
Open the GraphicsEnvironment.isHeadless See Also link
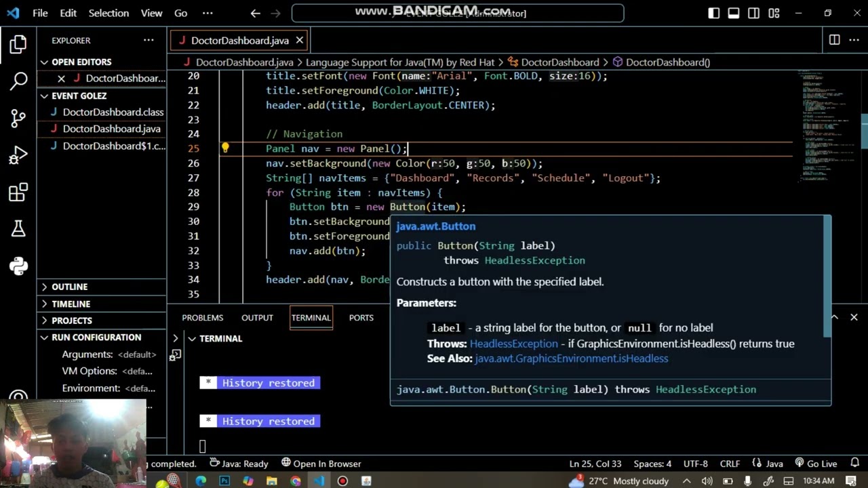tap(572, 359)
